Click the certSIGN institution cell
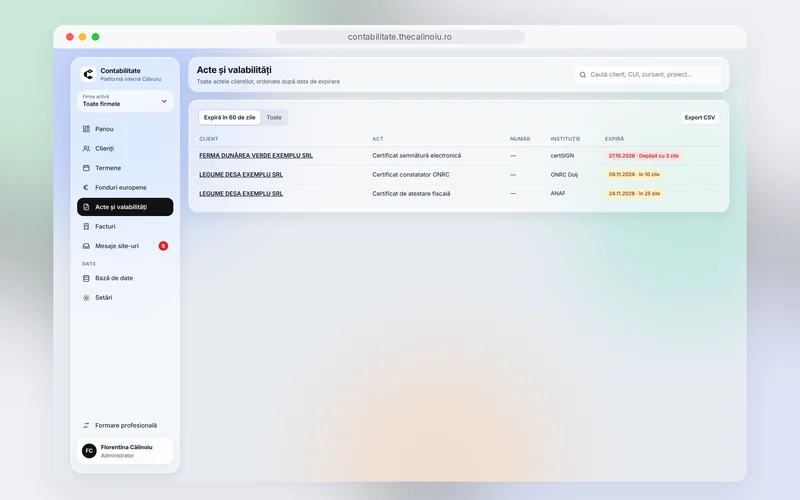Viewport: 800px width, 500px height. pos(562,156)
